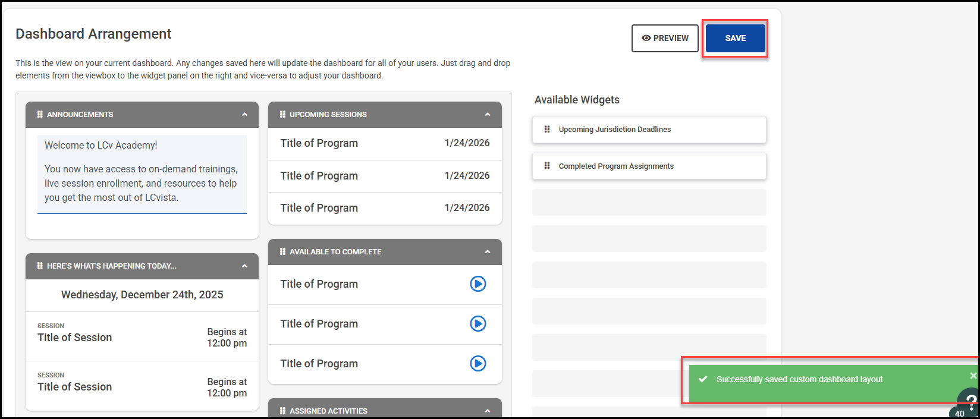Open first Upcoming Sessions program dated 1/24/2026
Viewport: 980px width, 419px height.
319,143
